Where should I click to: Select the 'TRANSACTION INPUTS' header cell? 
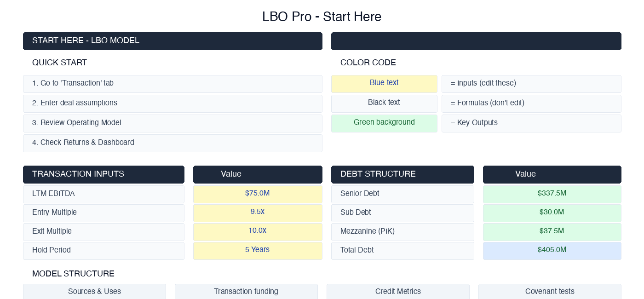coord(103,174)
